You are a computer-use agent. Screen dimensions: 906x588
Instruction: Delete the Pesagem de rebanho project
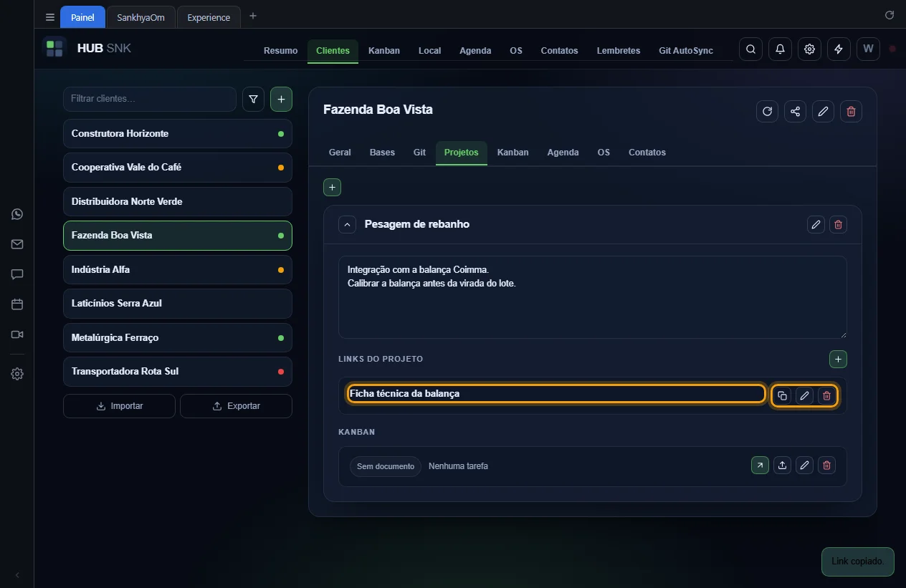pyautogui.click(x=838, y=225)
